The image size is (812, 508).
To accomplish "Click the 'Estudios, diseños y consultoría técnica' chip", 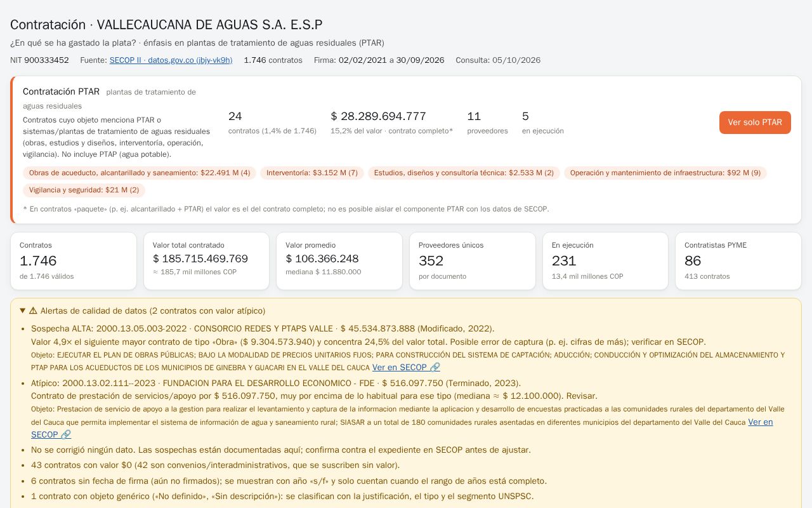I will [x=464, y=173].
